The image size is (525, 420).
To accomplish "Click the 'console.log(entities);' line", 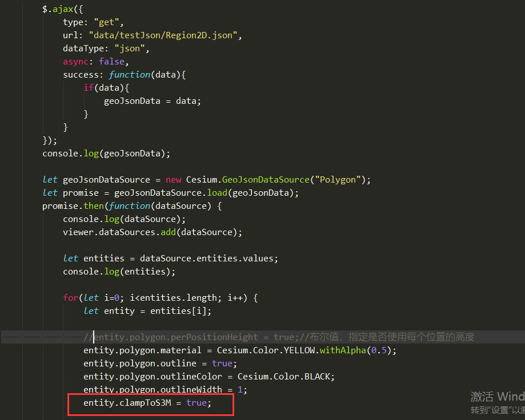I will pyautogui.click(x=119, y=272).
